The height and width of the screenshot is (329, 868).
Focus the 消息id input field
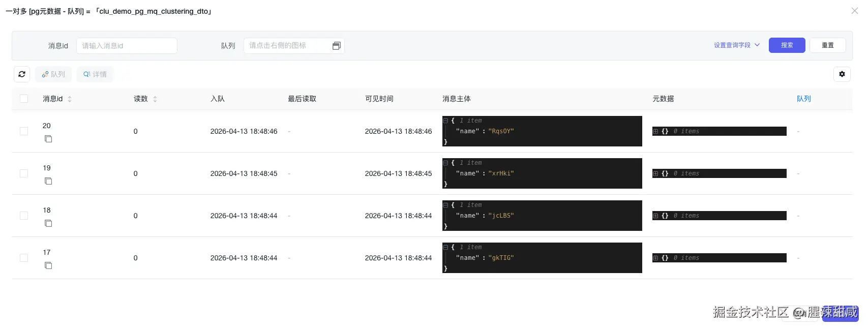coord(127,46)
